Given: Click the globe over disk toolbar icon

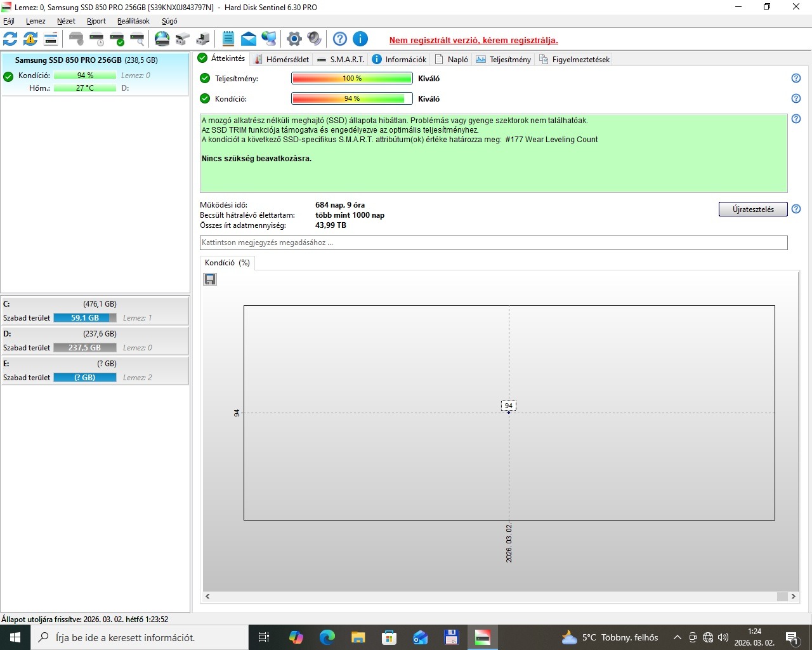Looking at the screenshot, I should (x=162, y=39).
